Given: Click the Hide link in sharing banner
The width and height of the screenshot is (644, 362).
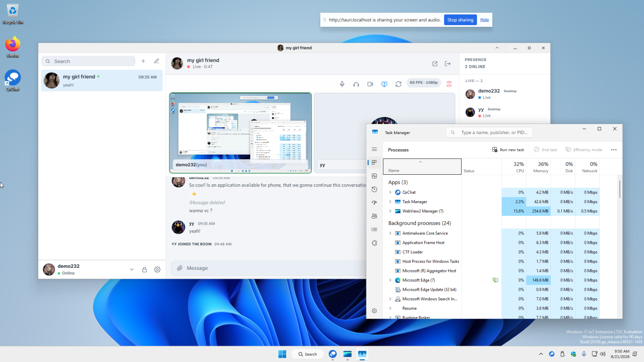Looking at the screenshot, I should [x=485, y=20].
